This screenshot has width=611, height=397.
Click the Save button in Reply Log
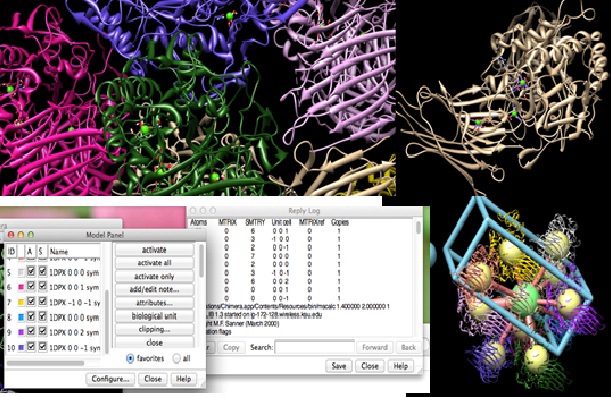coord(339,366)
